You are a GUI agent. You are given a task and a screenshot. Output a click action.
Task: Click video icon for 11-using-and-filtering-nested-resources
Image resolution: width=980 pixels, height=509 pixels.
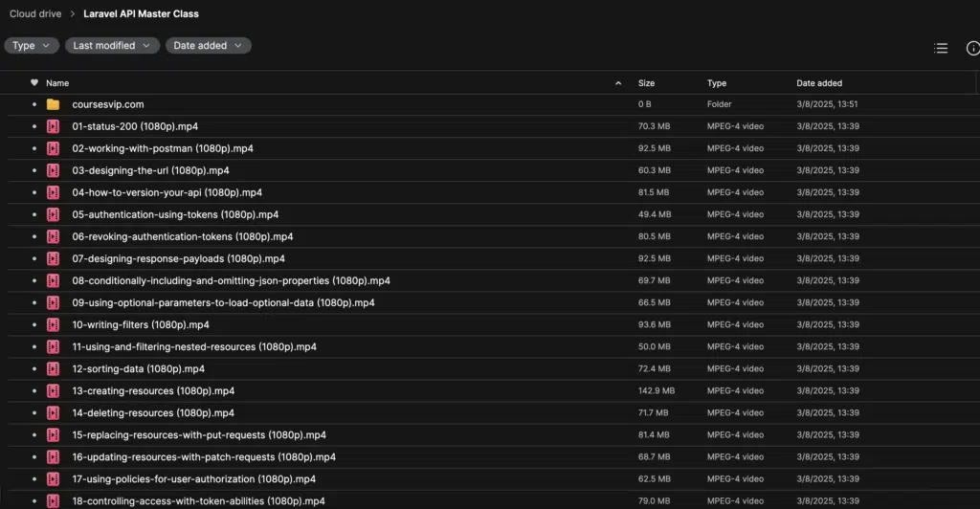(54, 346)
